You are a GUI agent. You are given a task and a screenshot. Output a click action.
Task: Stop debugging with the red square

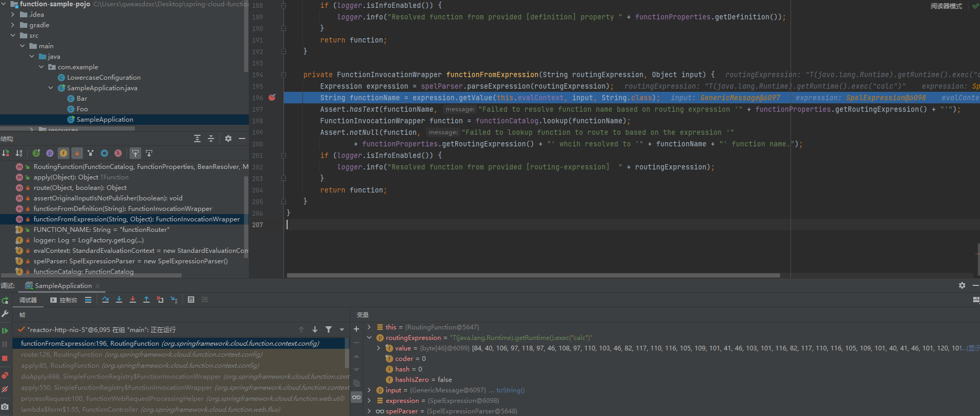[5, 358]
